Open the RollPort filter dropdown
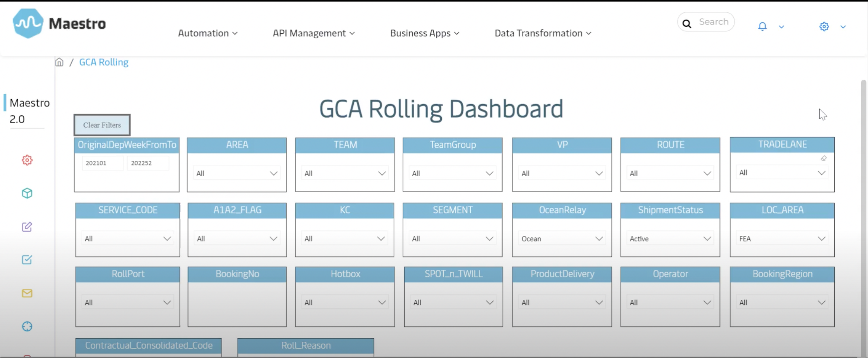Viewport: 868px width, 358px height. point(128,302)
